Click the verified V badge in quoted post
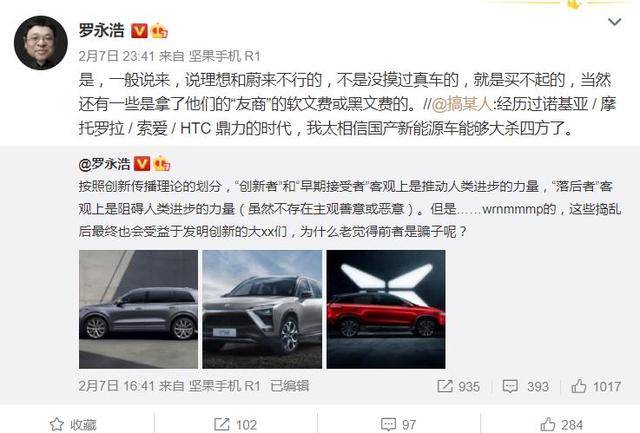The image size is (640, 433). click(x=142, y=164)
